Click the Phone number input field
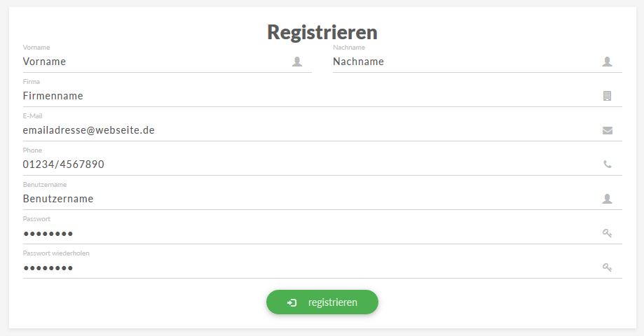The height and width of the screenshot is (336, 644). click(322, 164)
